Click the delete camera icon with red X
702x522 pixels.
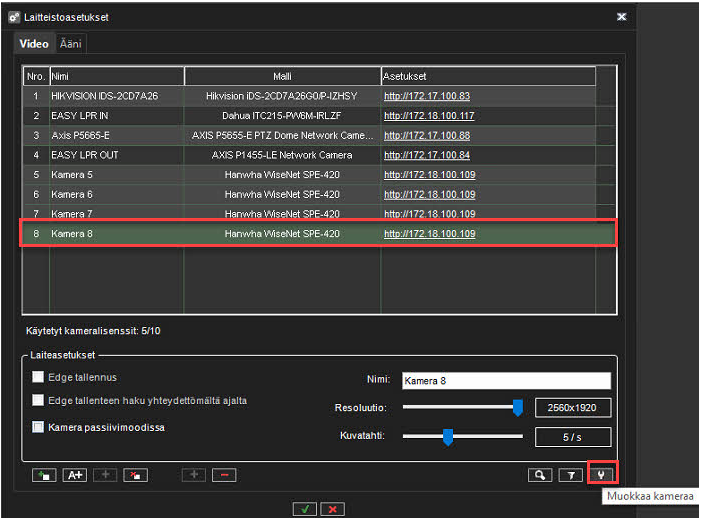(135, 475)
